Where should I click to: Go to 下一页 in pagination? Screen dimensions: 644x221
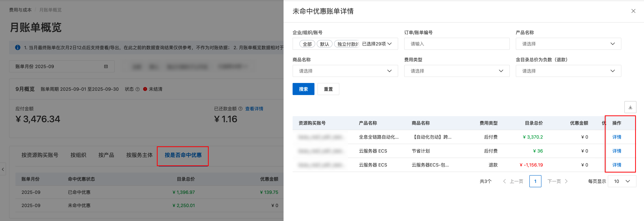coord(557,181)
